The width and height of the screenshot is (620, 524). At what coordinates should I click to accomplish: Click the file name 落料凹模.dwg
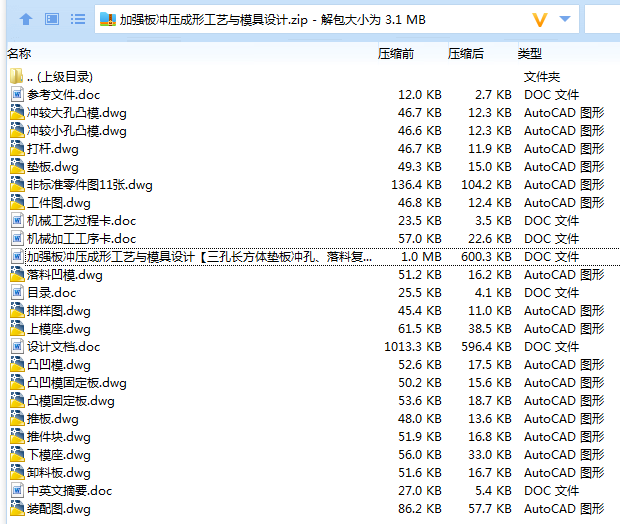(65, 275)
